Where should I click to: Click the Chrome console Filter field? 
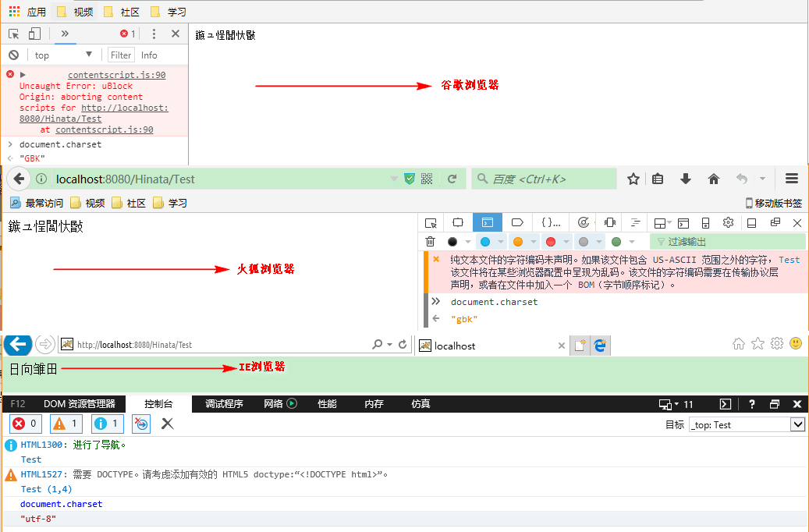(121, 55)
